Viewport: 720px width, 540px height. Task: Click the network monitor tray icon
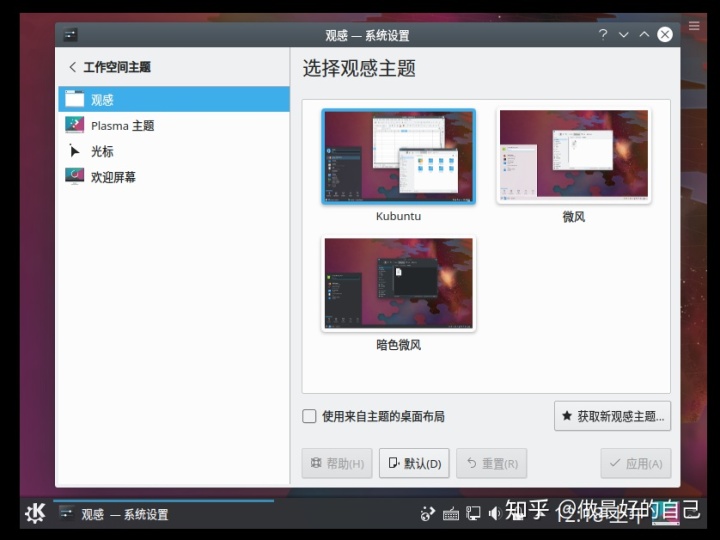tap(473, 513)
